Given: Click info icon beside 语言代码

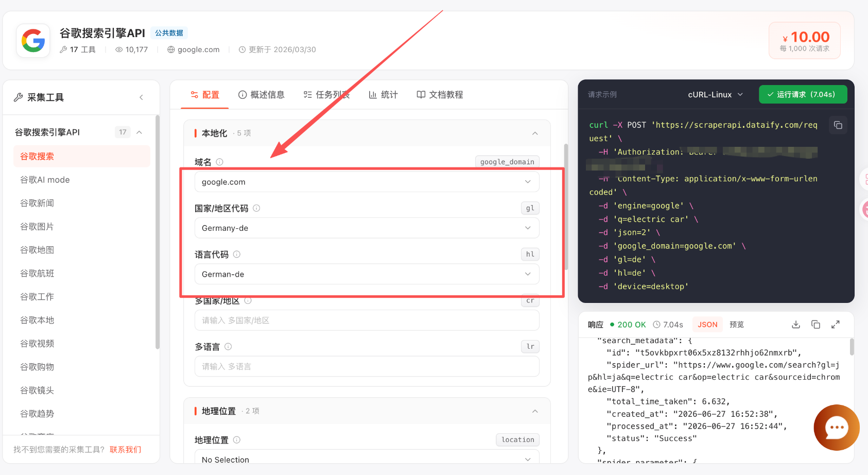Looking at the screenshot, I should [x=237, y=254].
